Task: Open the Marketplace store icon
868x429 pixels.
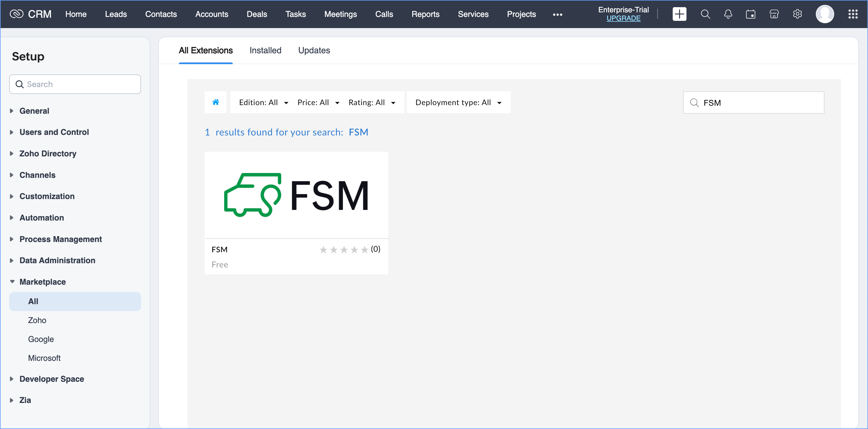Action: click(774, 14)
